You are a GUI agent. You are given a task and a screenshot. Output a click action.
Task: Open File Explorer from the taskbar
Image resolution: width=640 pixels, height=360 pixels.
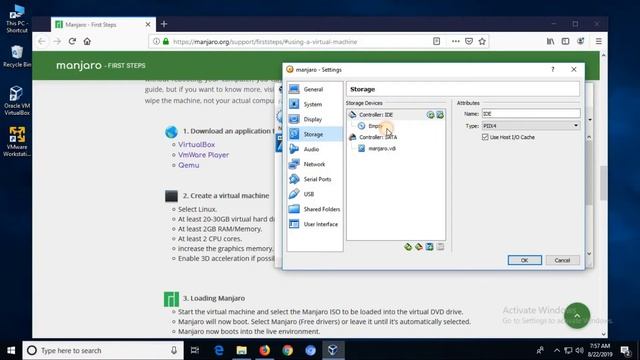[242, 350]
